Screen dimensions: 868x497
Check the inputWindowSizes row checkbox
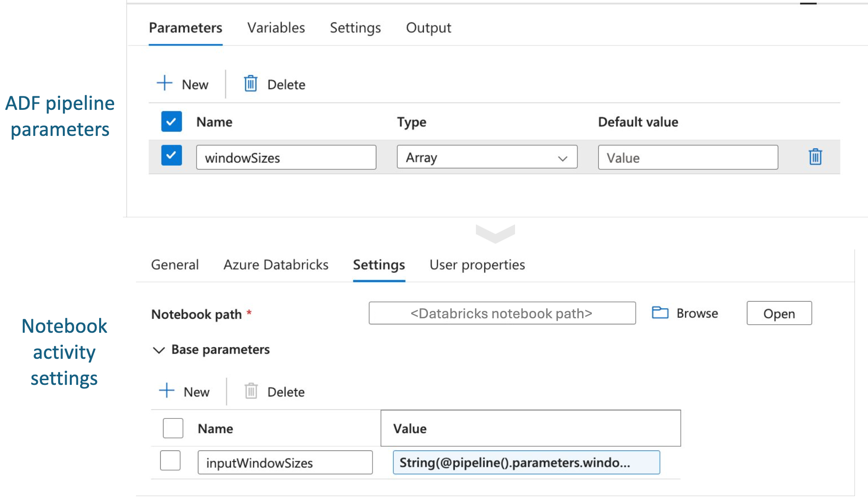point(170,461)
